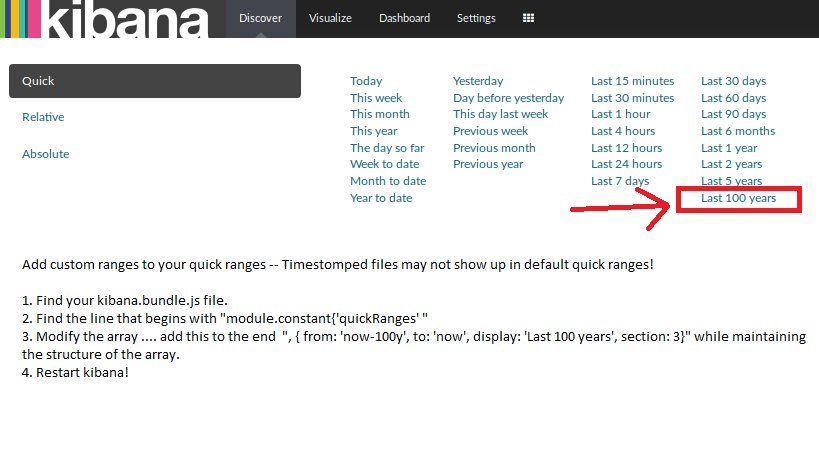The width and height of the screenshot is (819, 469).
Task: Select the Last 6 months range
Action: pyautogui.click(x=738, y=131)
